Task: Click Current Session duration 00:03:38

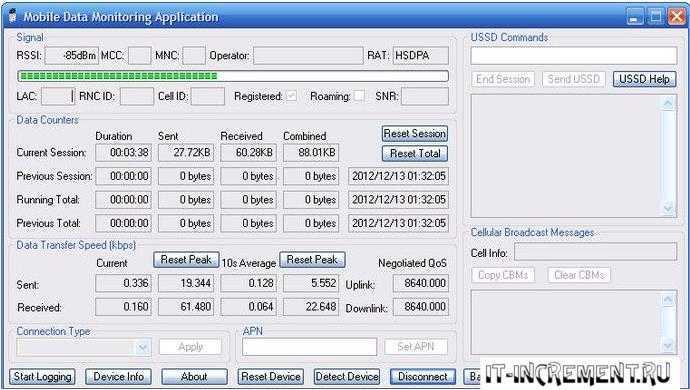Action: point(123,153)
